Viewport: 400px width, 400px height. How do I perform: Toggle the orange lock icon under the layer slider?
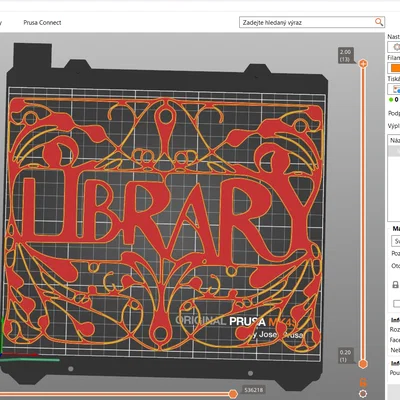[363, 382]
